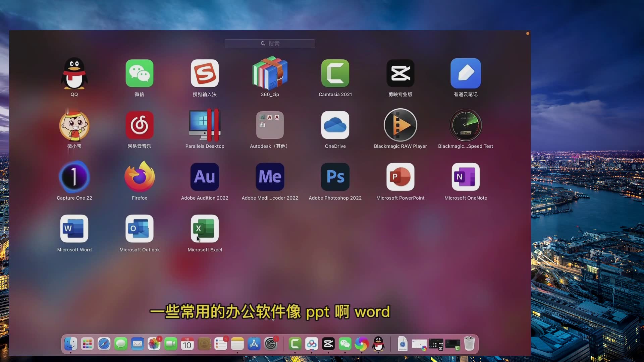This screenshot has height=362, width=644.
Task: Launch Microsoft Excel
Action: 205,229
